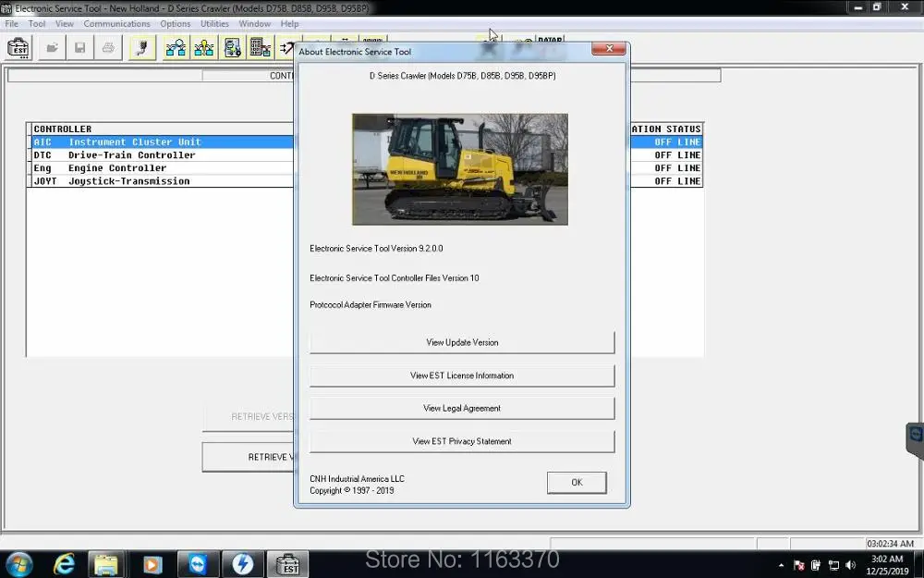Click OK in the About dialog
Image resolution: width=924 pixels, height=578 pixels.
coord(577,483)
